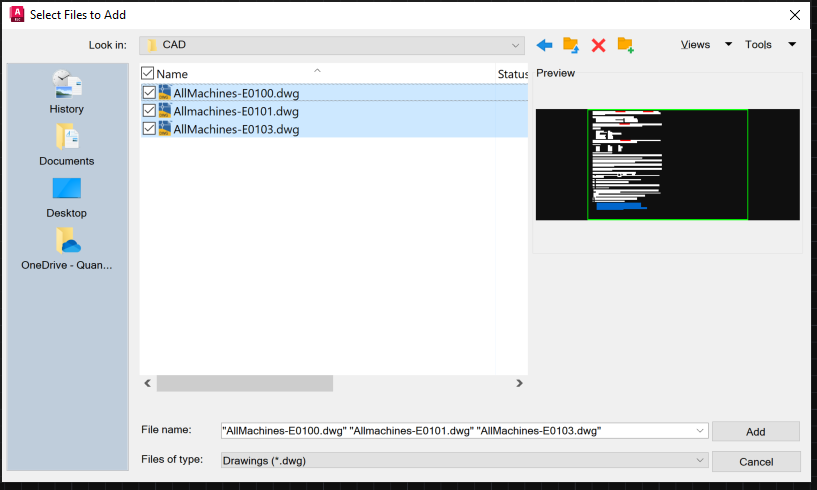This screenshot has height=490, width=817.
Task: Close the Select Files to Add dialog
Action: click(795, 15)
